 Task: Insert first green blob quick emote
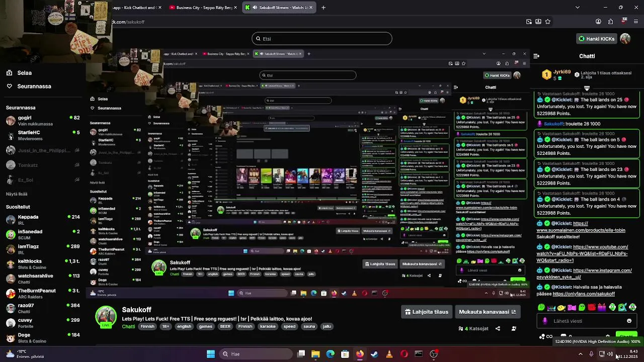click(x=541, y=307)
